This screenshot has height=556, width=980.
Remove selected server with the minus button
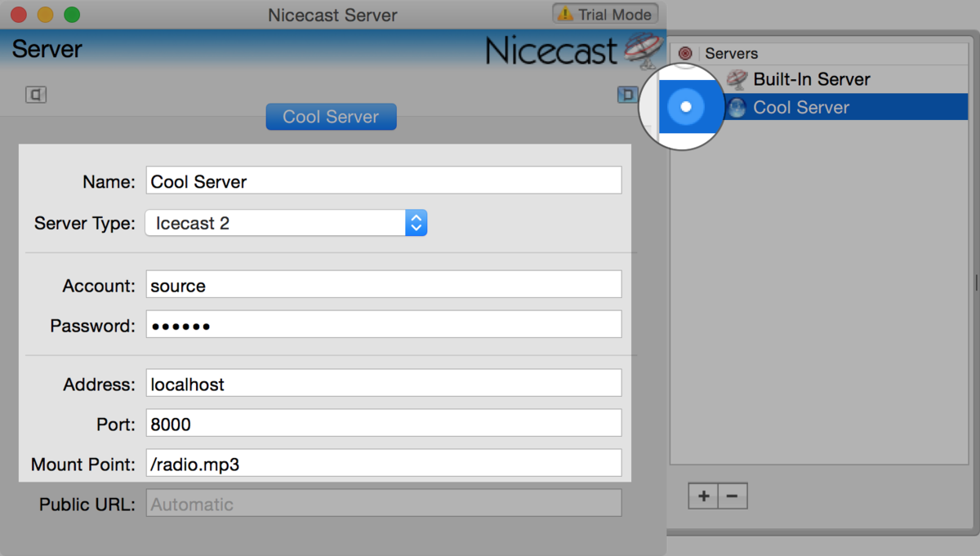(x=733, y=496)
